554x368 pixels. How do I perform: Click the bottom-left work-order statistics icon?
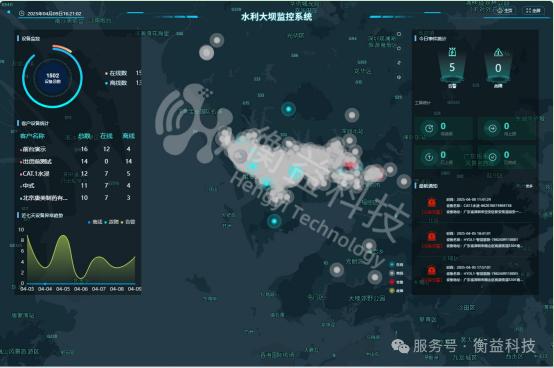click(x=429, y=157)
